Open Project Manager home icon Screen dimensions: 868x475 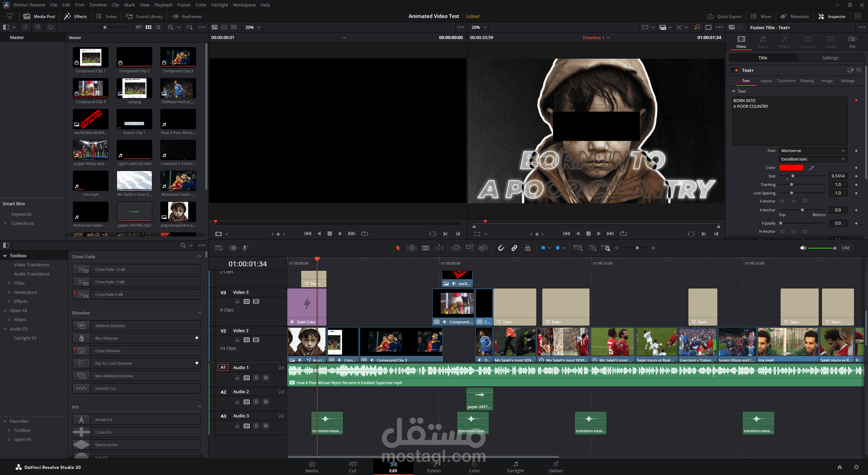(x=840, y=467)
